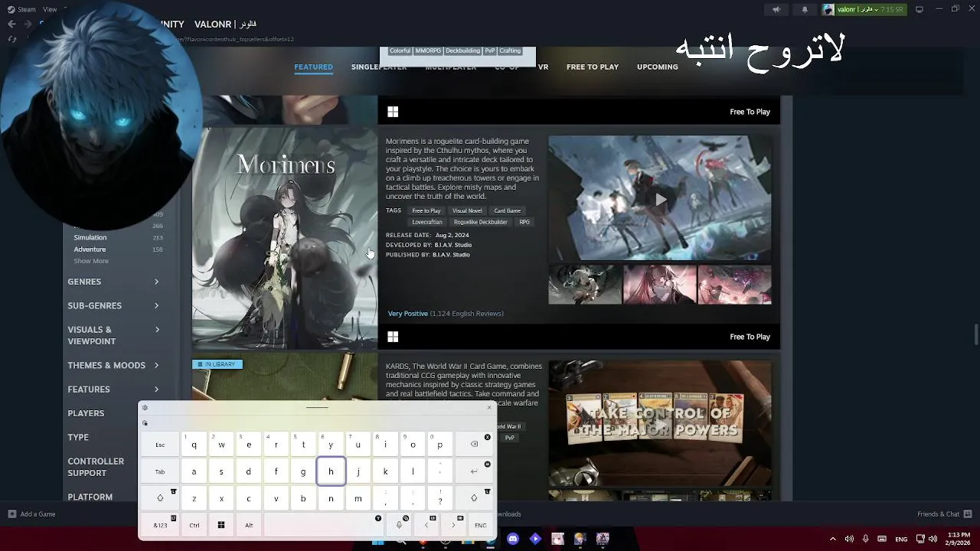Open the developer B.I.A.V. Studio link

tap(453, 245)
